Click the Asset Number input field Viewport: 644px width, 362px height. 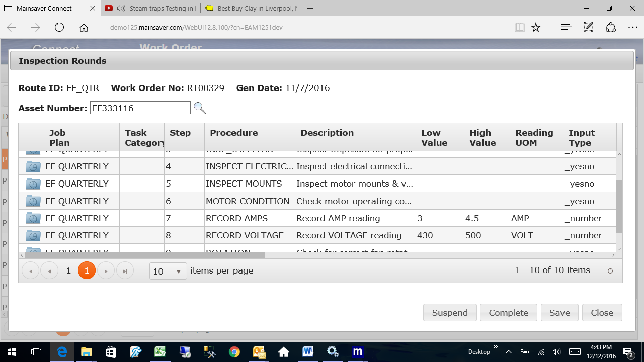(140, 108)
